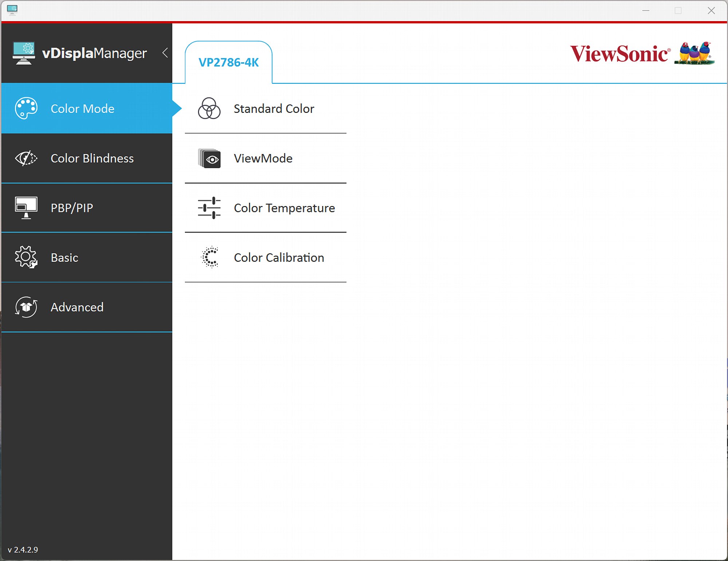Select the Color Temperature label
Screen dimensions: 728x561
click(x=284, y=208)
